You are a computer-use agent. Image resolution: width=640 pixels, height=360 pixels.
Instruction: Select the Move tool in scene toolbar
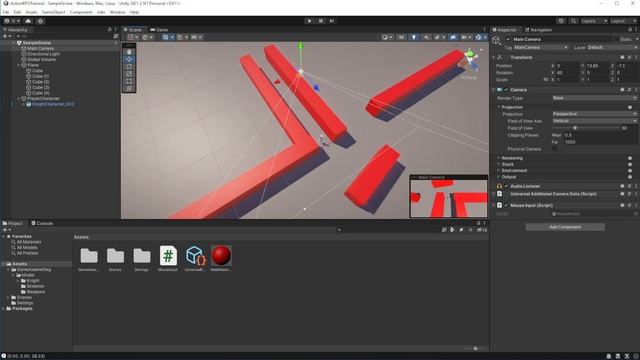click(x=129, y=59)
